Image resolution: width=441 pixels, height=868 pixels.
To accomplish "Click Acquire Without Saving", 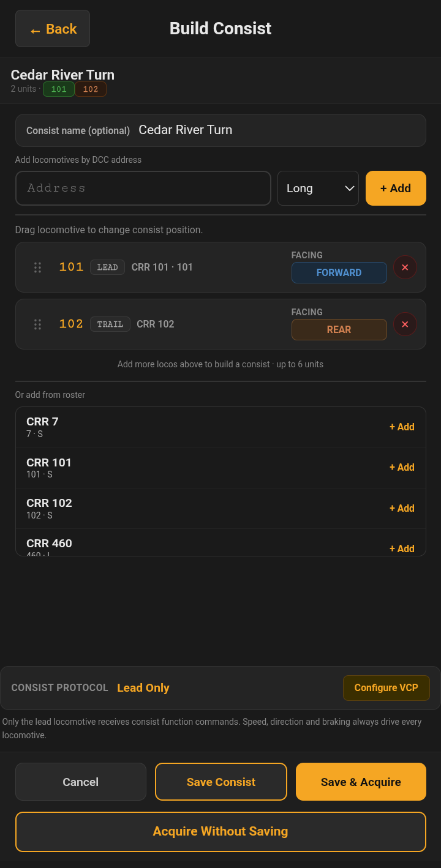I will coord(221,832).
